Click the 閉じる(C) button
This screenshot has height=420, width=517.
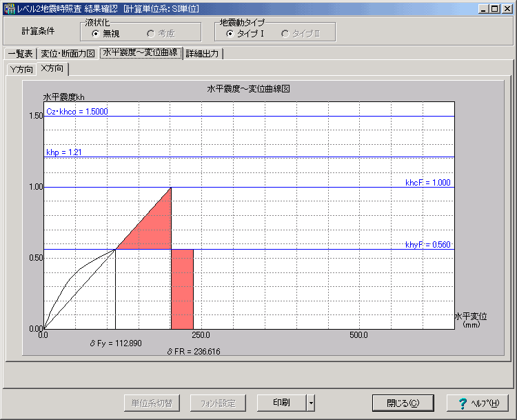click(403, 403)
